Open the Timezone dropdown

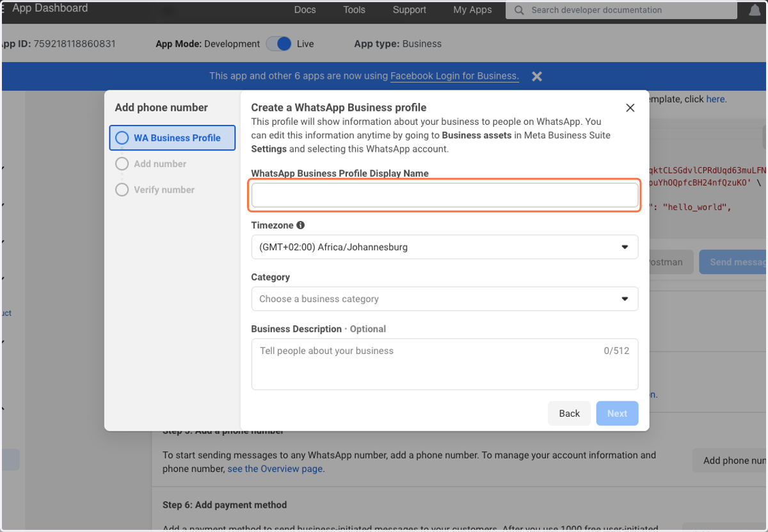tap(445, 247)
